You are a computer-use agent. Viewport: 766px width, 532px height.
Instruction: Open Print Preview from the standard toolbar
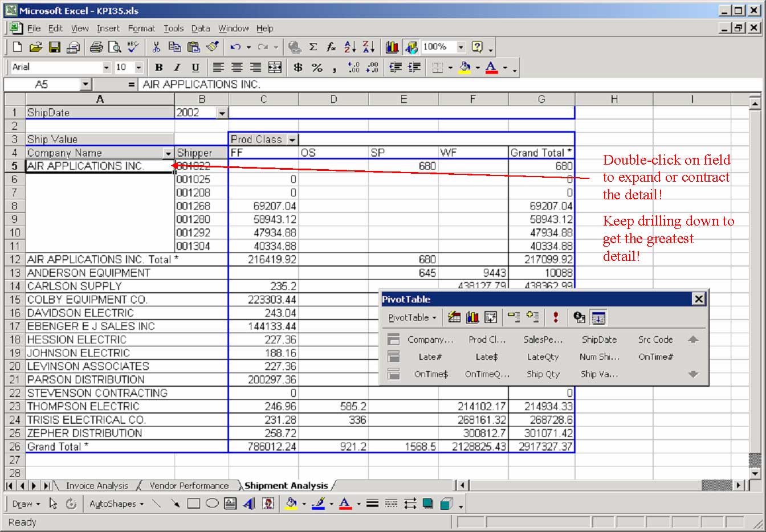pyautogui.click(x=115, y=47)
